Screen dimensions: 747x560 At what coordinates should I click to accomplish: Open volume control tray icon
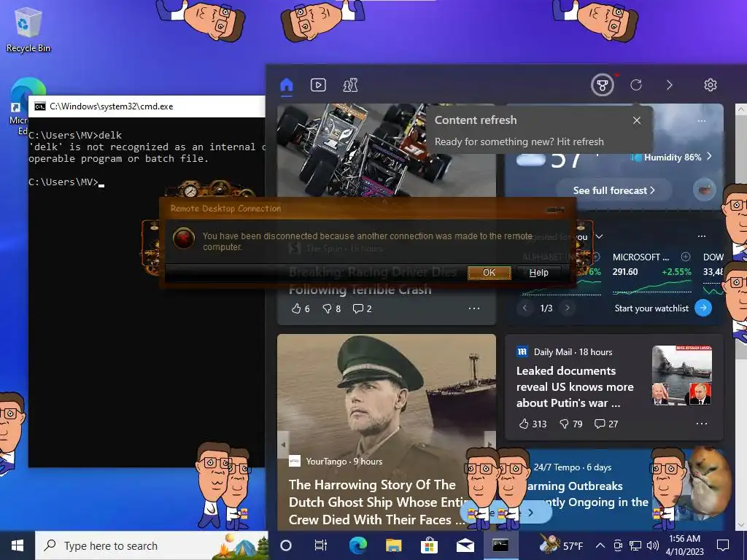[653, 545]
